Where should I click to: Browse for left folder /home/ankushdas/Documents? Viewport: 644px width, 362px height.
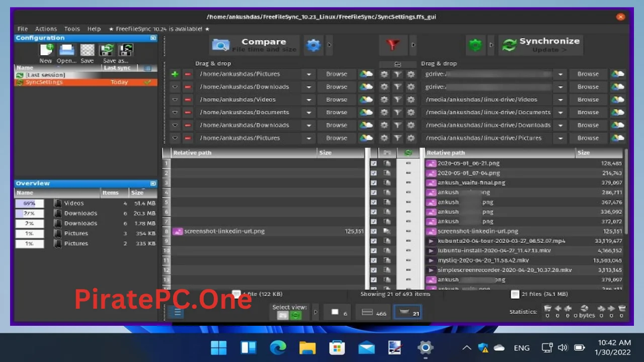point(337,112)
